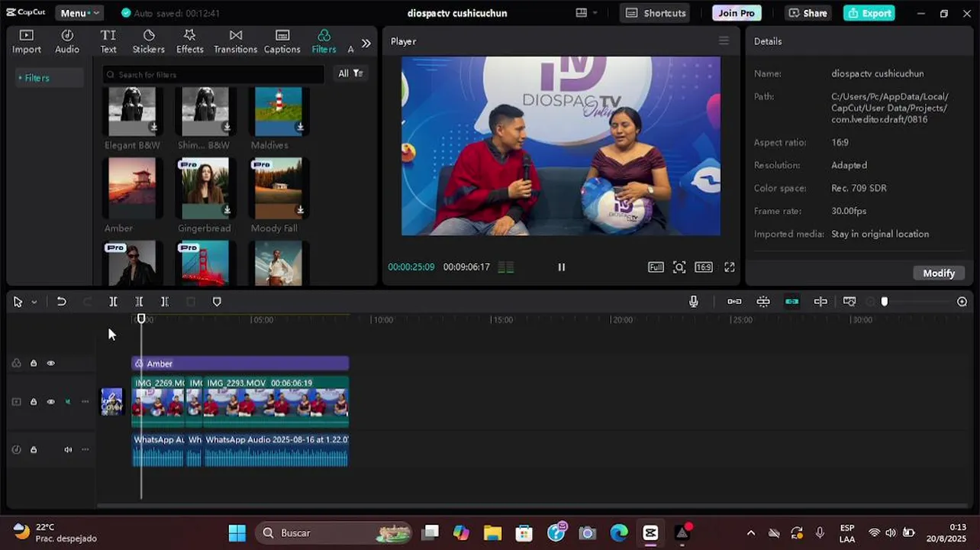Click the Select tool arrow icon
Image resolution: width=980 pixels, height=550 pixels.
tap(18, 302)
